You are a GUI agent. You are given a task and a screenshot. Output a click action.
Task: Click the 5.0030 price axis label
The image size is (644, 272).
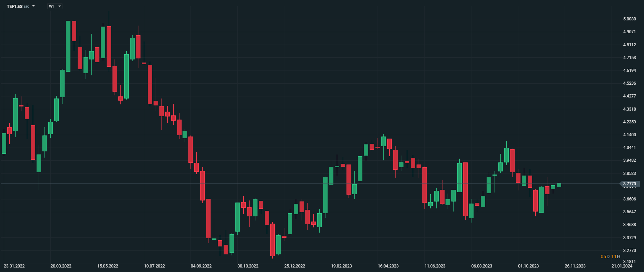point(629,19)
